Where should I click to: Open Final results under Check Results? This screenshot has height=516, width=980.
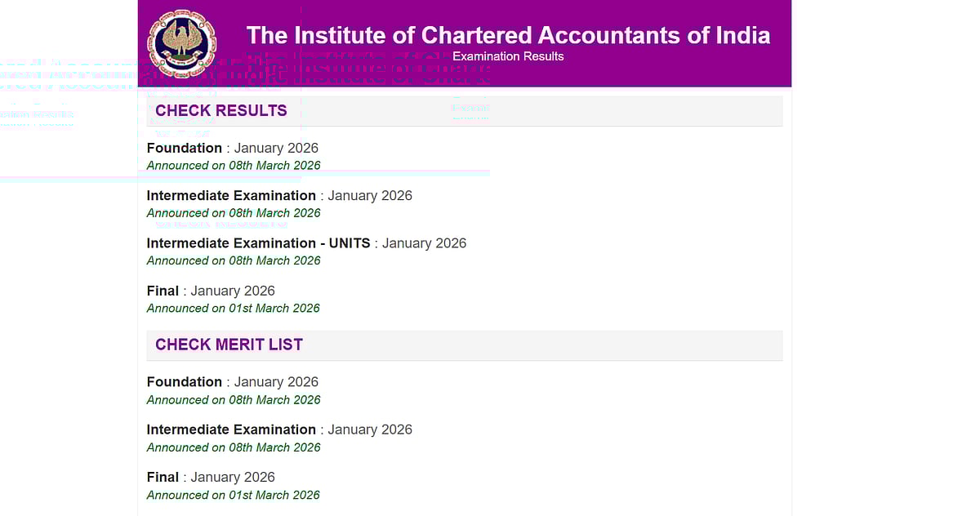click(163, 291)
